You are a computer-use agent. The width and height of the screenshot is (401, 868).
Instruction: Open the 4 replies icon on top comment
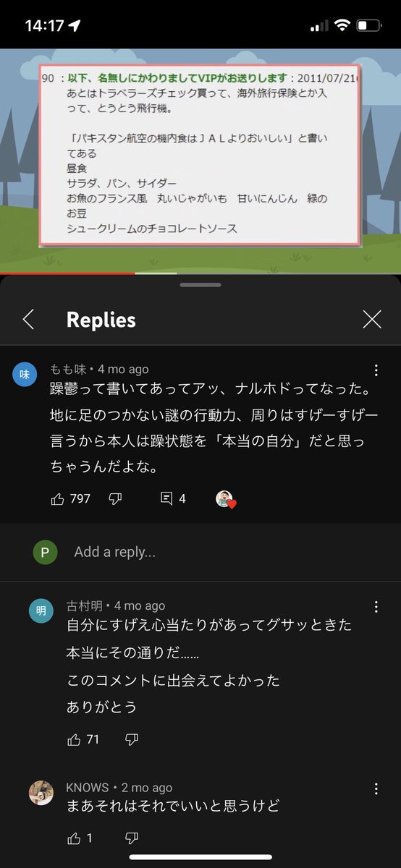coord(166,498)
